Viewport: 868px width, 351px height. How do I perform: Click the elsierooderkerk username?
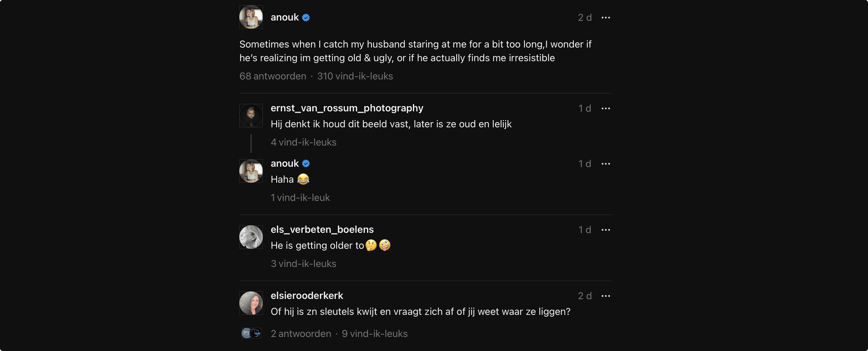click(307, 295)
